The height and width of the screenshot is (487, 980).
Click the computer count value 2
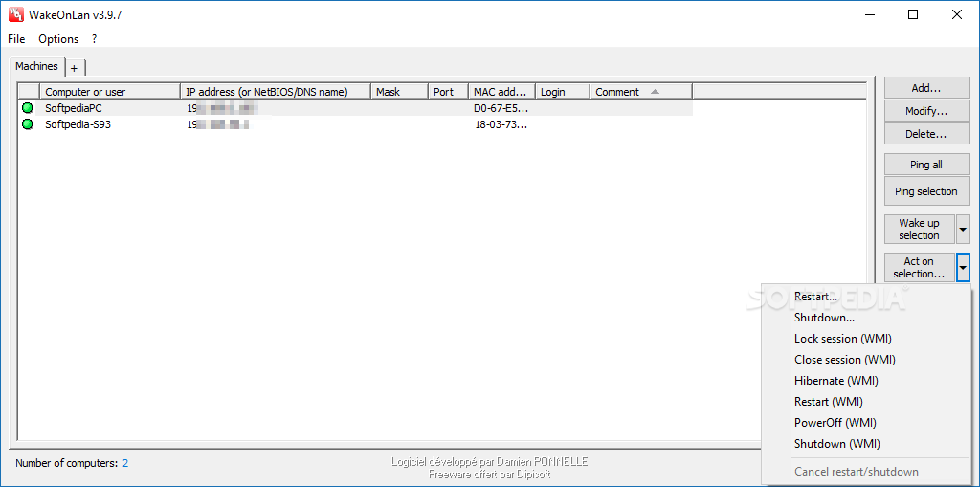click(125, 463)
